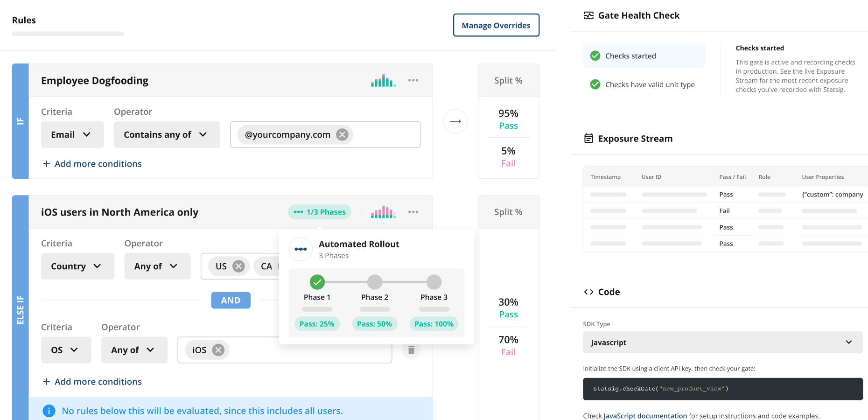Viewport: 868px width, 420px height.
Task: Expand the Contains any of operator dropdown
Action: [x=167, y=135]
